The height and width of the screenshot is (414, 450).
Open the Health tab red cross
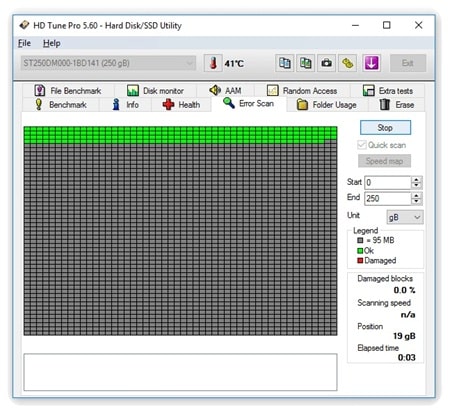click(x=168, y=105)
